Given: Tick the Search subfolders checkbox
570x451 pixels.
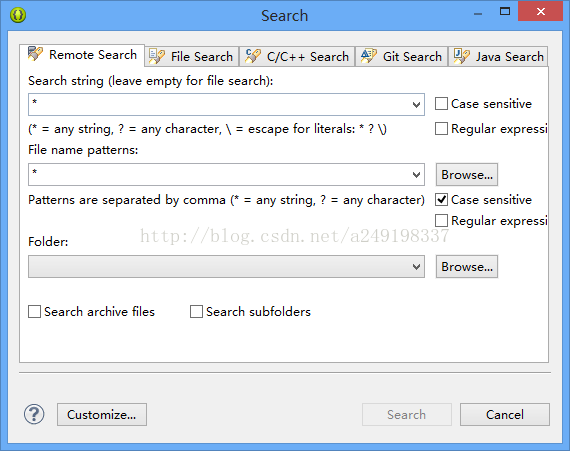Looking at the screenshot, I should pos(196,311).
